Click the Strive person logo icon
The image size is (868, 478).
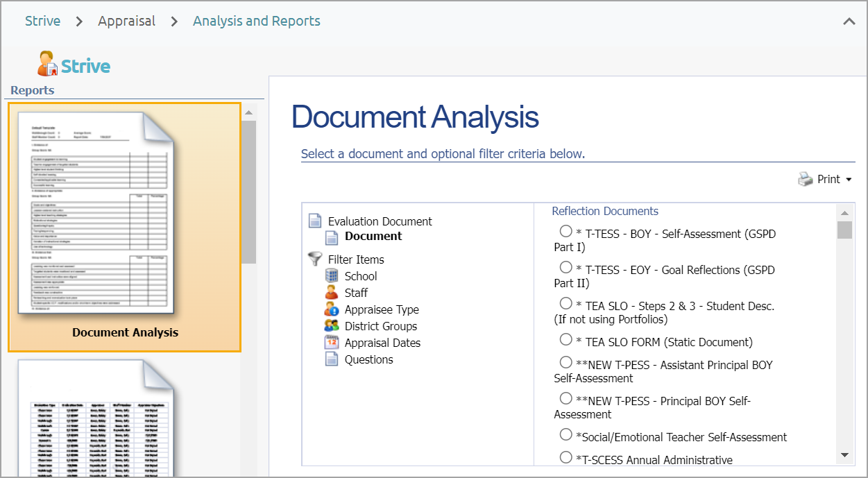48,64
